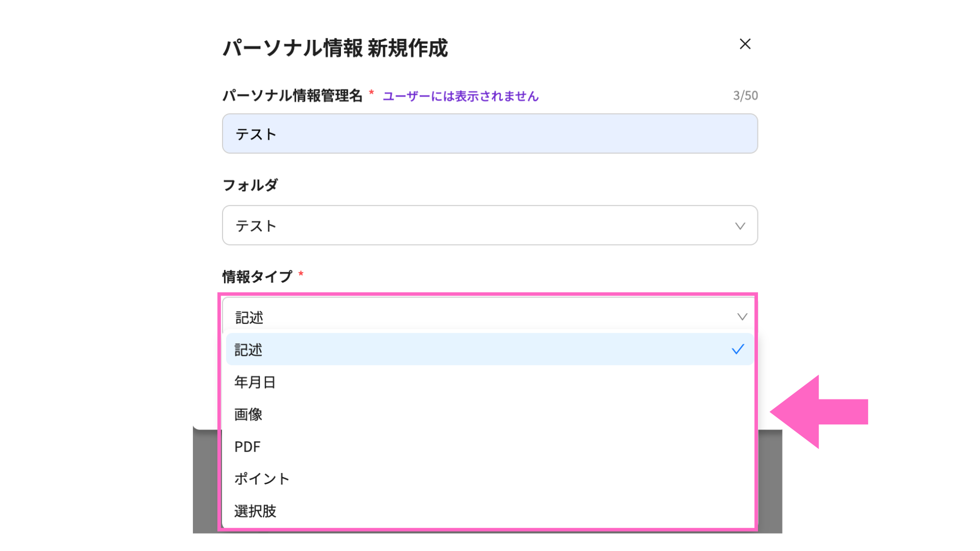980x551 pixels.
Task: Click the blue checkmark beside 記述
Action: [738, 349]
